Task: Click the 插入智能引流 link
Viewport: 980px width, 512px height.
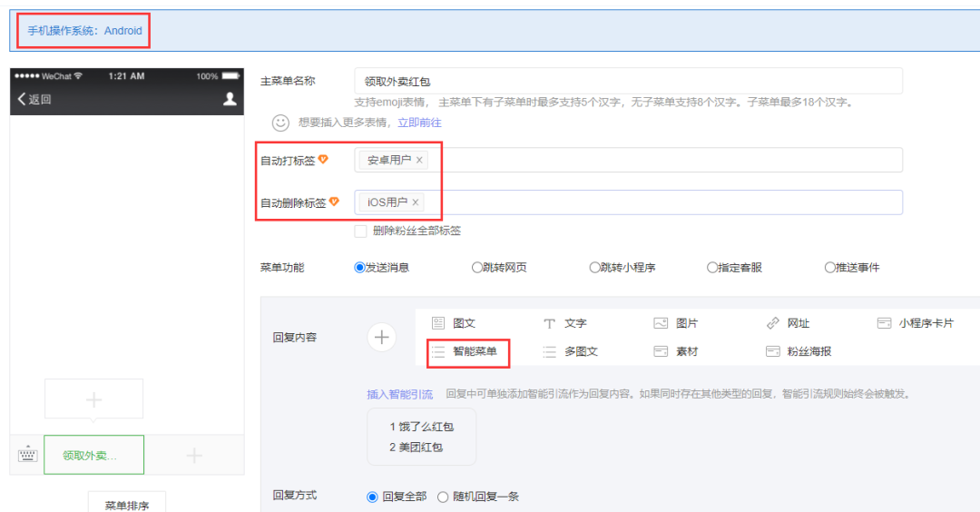Action: (399, 395)
